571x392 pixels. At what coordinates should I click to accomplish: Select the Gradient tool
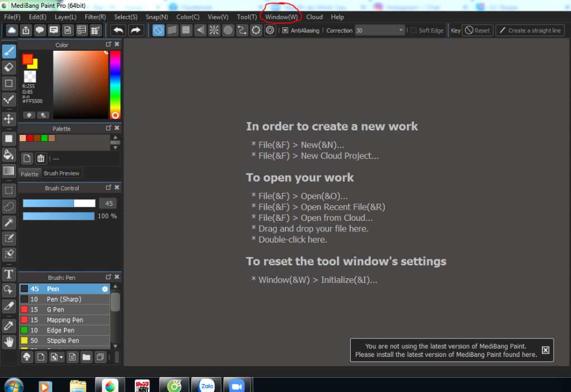[x=9, y=171]
